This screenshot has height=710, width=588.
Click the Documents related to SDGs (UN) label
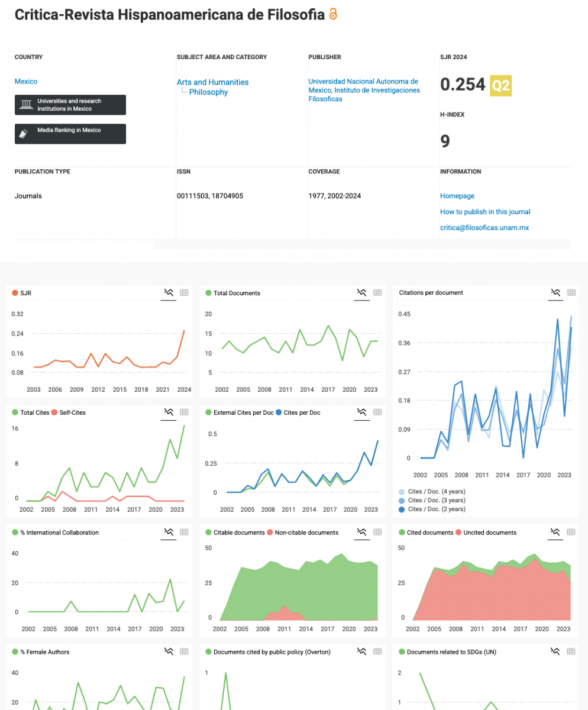pyautogui.click(x=451, y=652)
